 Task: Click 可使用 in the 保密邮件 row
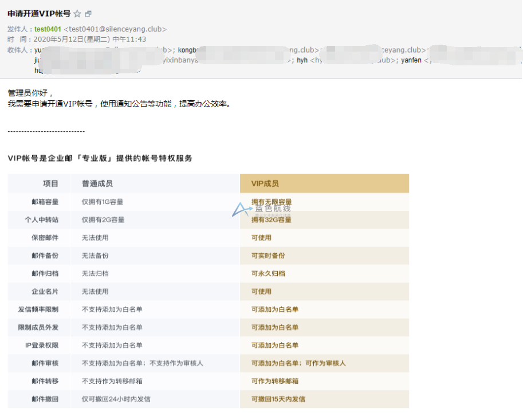tap(261, 238)
